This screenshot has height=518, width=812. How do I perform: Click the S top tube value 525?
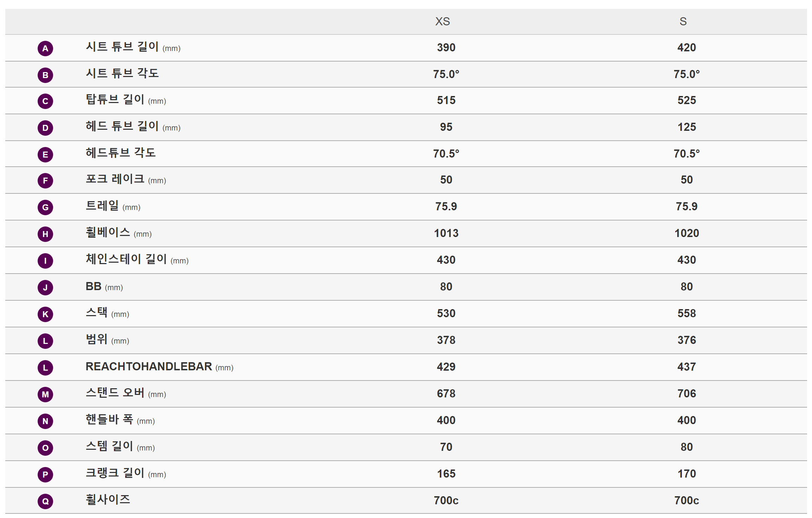tap(686, 100)
